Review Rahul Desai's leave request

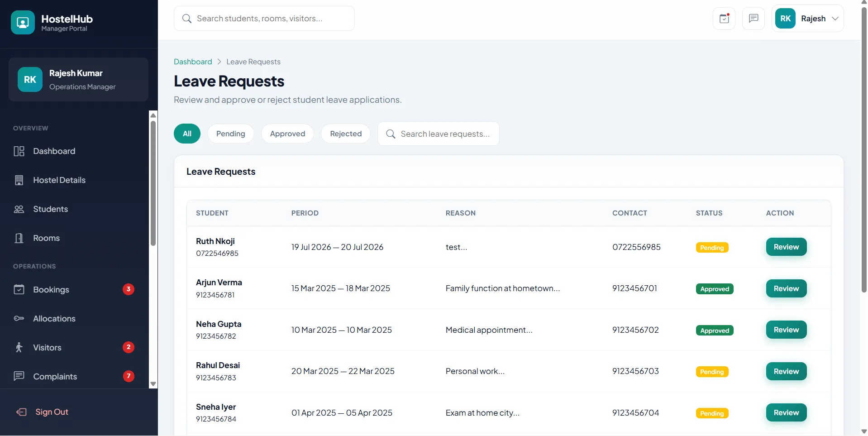point(786,371)
